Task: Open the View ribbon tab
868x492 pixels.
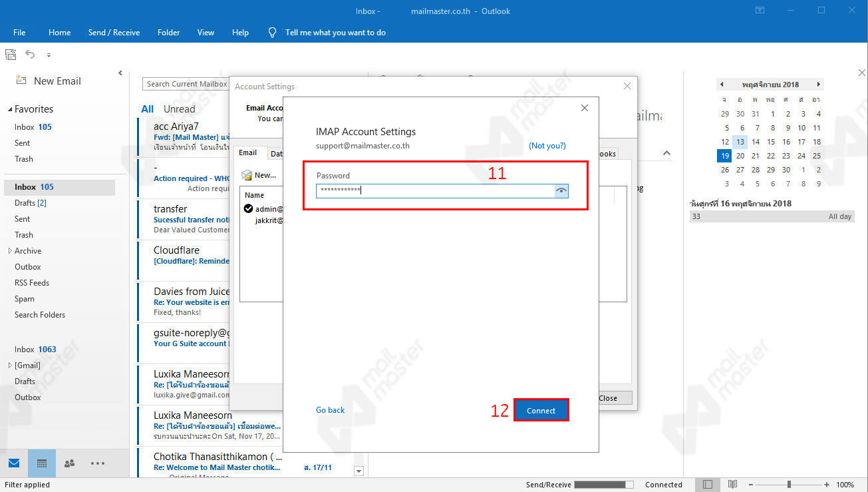Action: [x=206, y=32]
